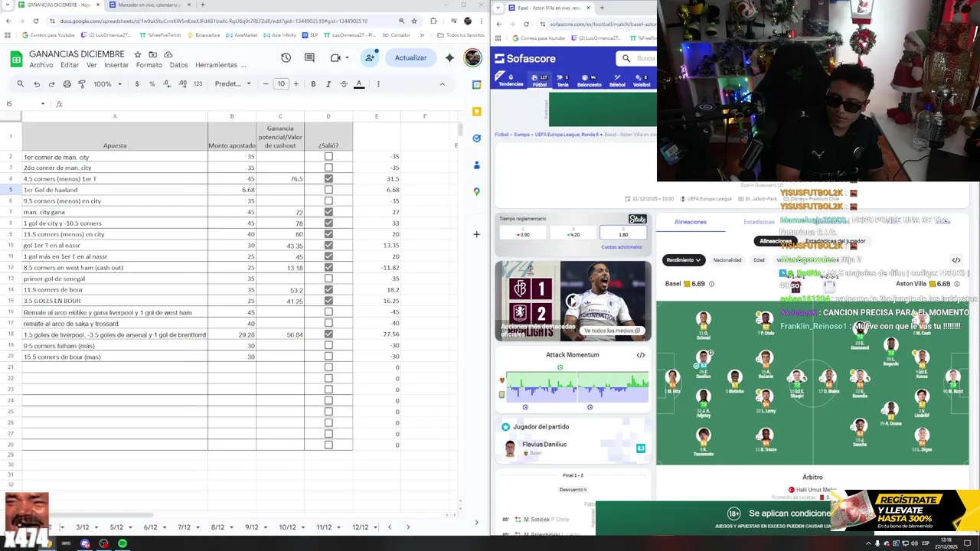Open the 10/12 sheet tab dropdown arrow
Screen dimensions: 980x551
pos(302,527)
